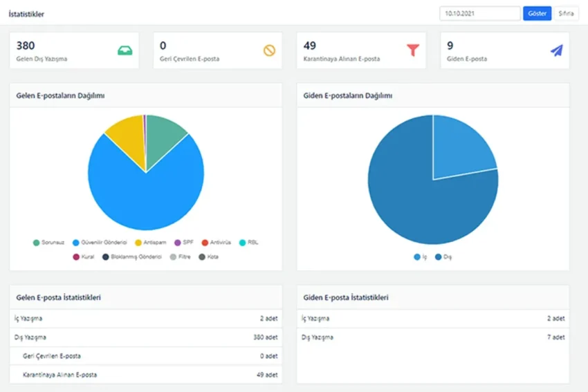The width and height of the screenshot is (588, 392).
Task: Click the date field showing 10.10.2021
Action: (x=479, y=14)
